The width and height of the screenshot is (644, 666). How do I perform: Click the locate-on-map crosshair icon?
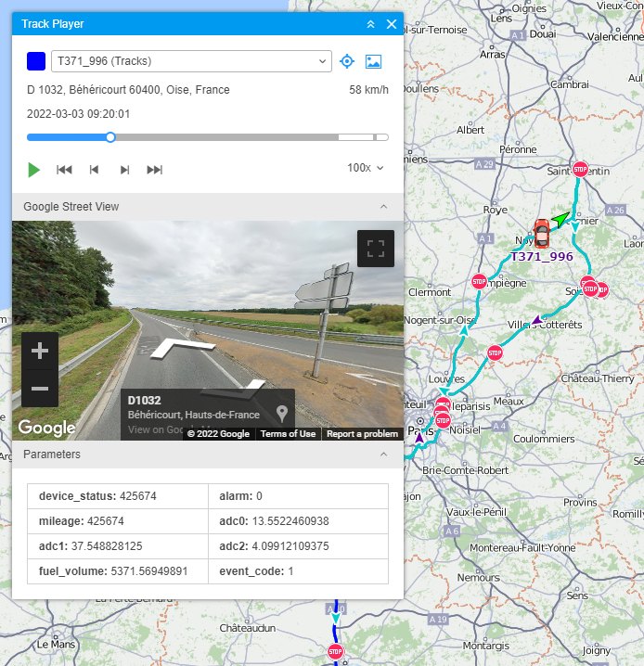[347, 61]
